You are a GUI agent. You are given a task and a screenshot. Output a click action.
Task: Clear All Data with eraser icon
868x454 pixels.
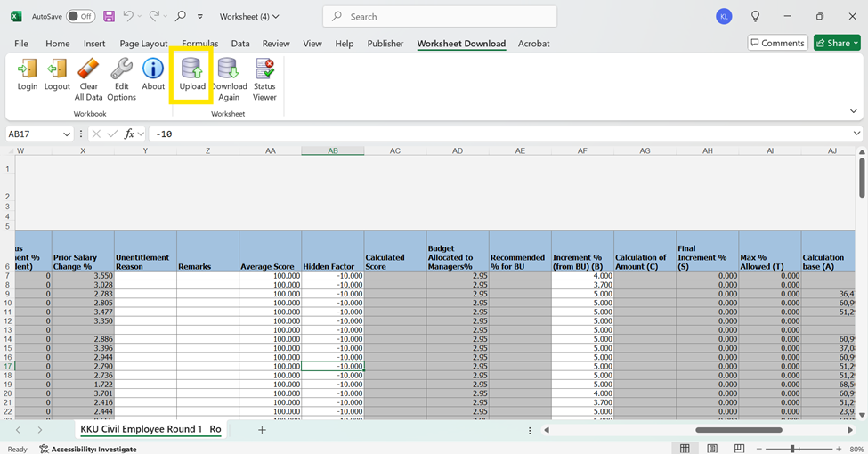coord(89,78)
